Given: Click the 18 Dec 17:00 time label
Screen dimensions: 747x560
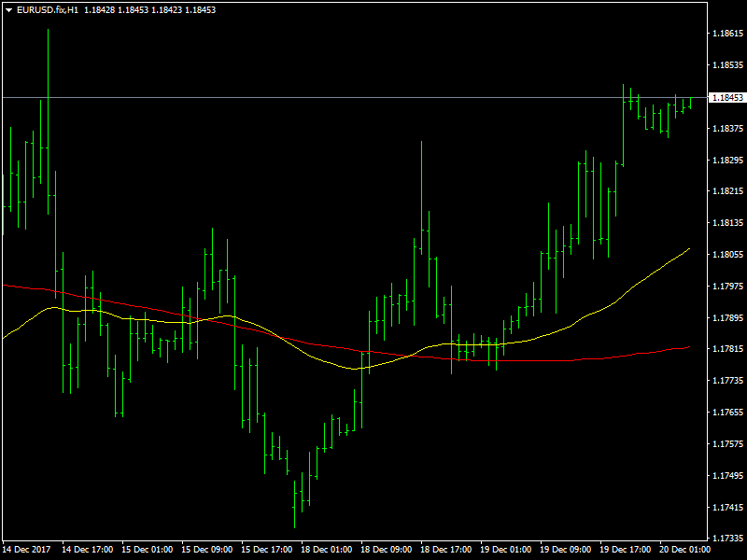Looking at the screenshot, I should point(446,550).
